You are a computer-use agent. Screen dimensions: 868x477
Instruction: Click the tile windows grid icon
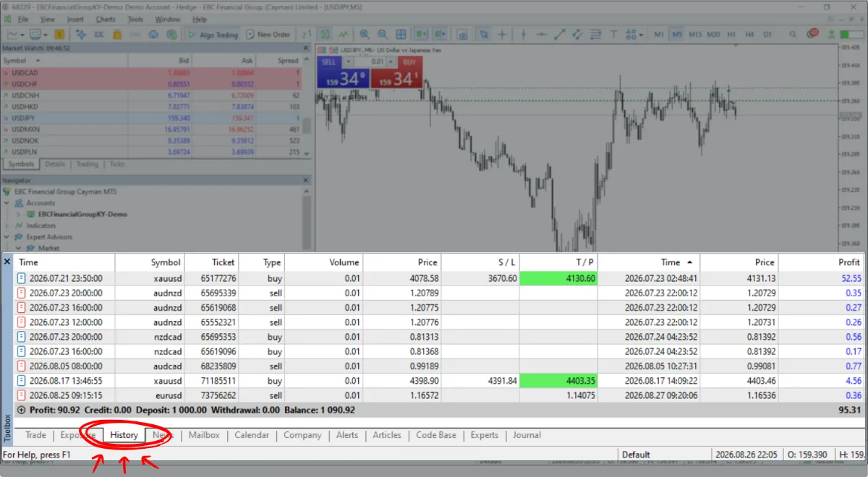coord(401,34)
